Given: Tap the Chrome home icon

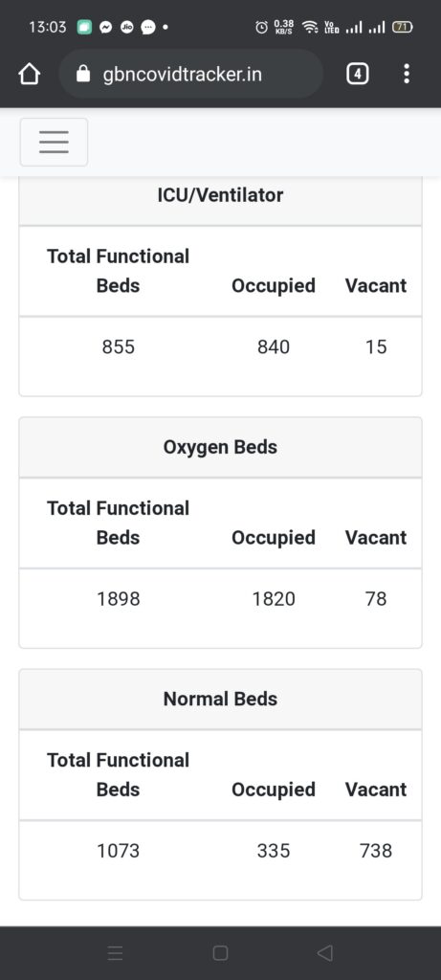Looking at the screenshot, I should coord(30,75).
